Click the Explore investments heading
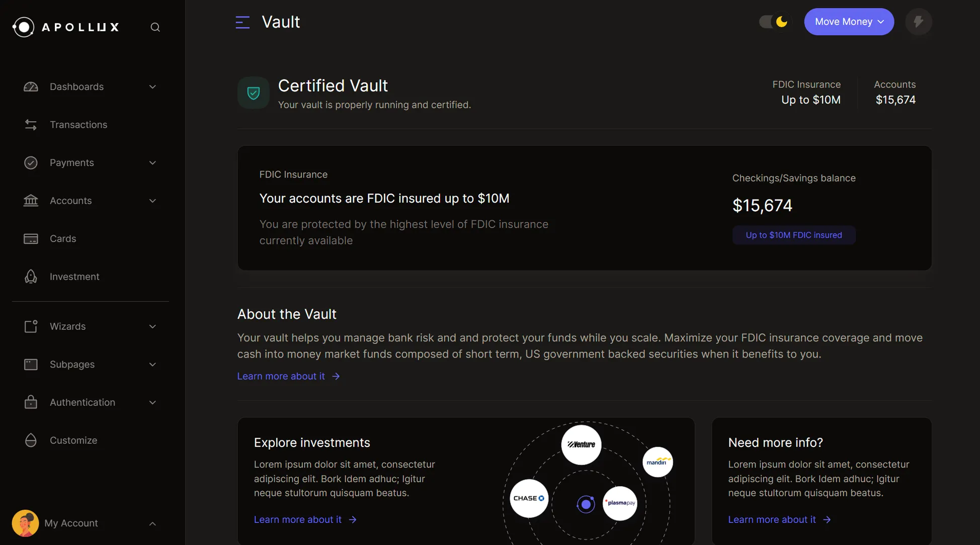Screen dimensions: 980x545 coord(312,442)
